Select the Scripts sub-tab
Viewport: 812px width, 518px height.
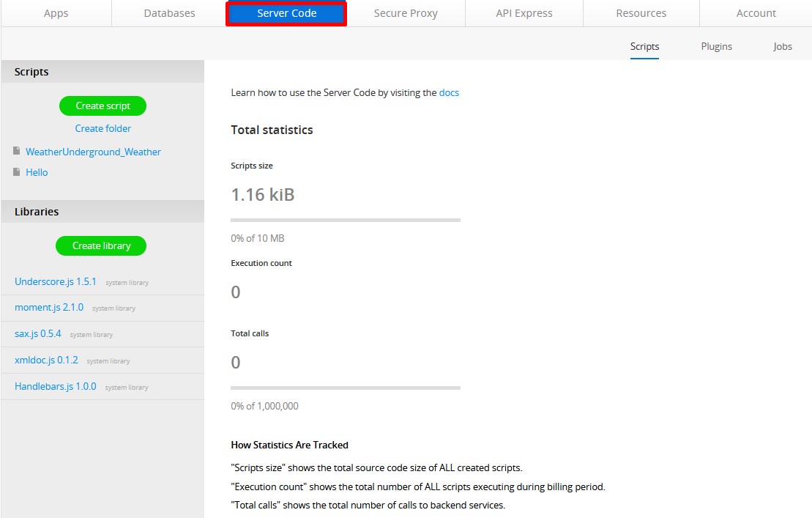645,47
